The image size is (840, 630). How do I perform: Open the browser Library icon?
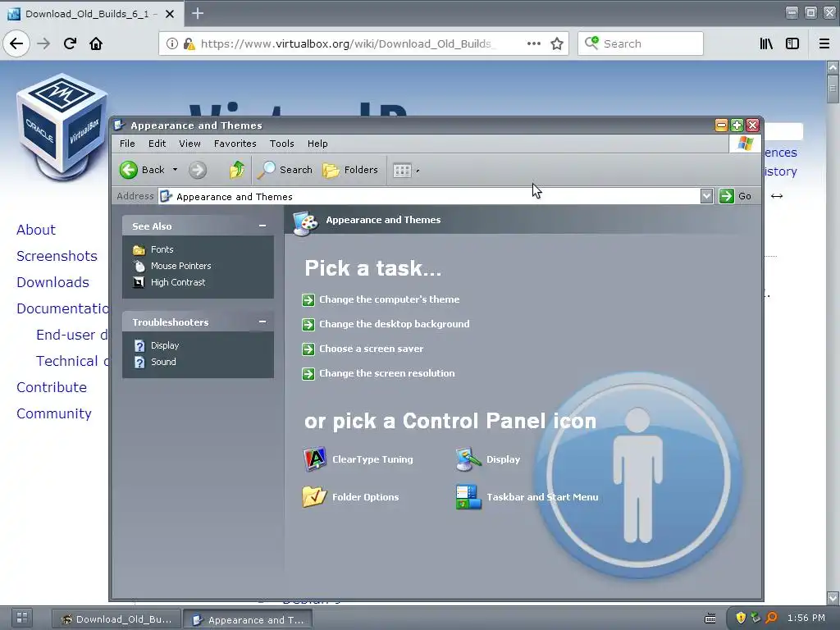766,43
